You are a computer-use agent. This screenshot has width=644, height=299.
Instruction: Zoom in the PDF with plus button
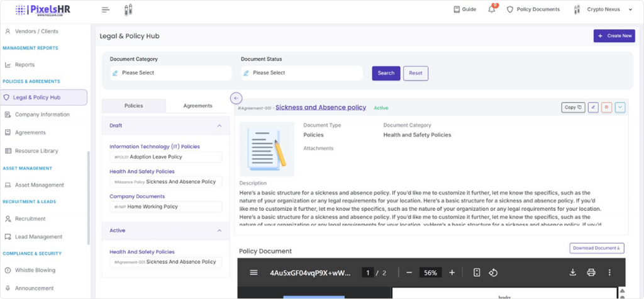(452, 273)
